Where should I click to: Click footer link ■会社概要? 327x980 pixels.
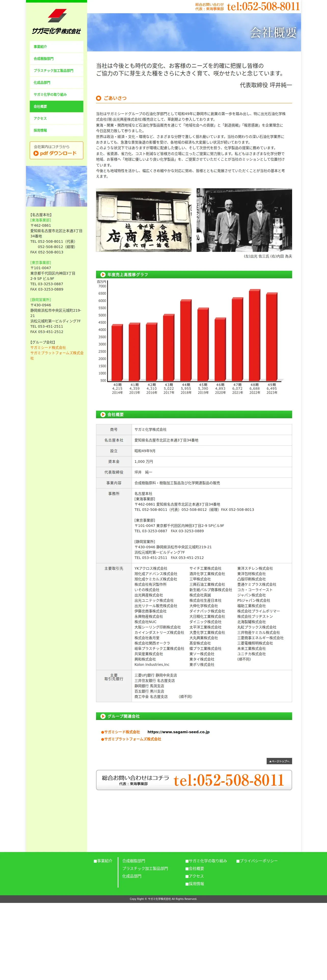coord(195,869)
